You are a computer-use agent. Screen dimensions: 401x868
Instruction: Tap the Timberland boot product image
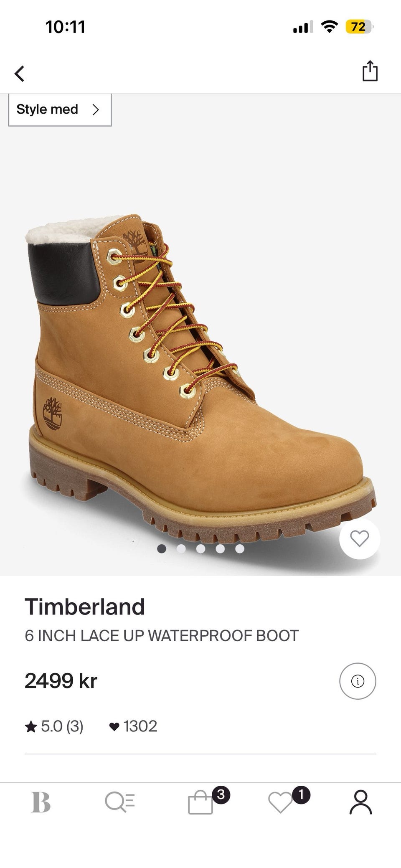click(200, 376)
